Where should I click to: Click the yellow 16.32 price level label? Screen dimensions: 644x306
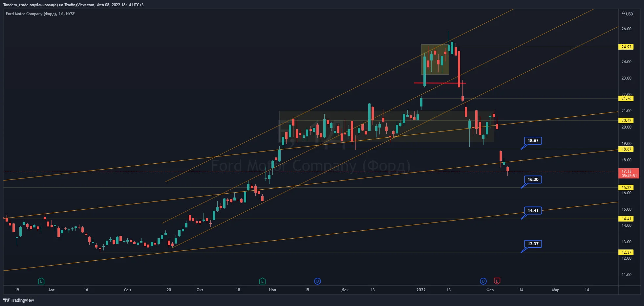pyautogui.click(x=626, y=188)
